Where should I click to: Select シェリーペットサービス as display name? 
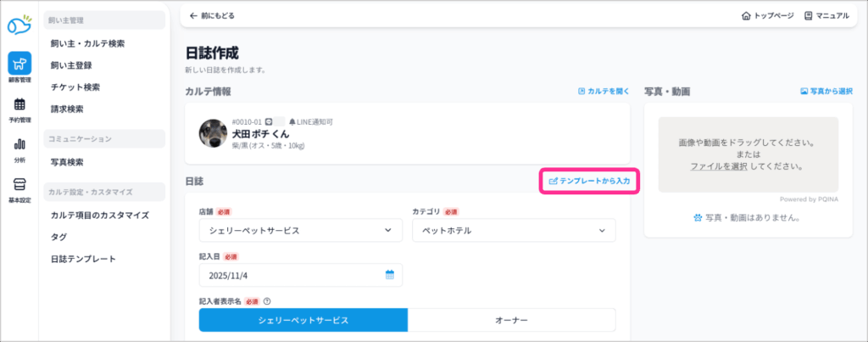click(303, 320)
